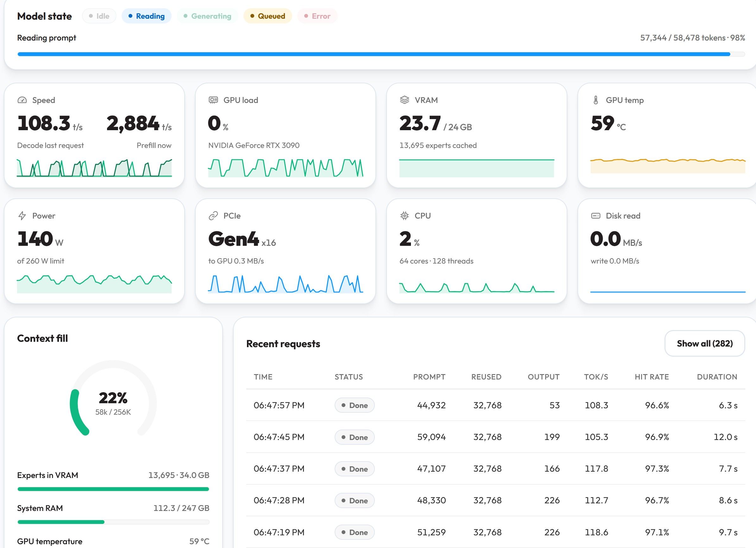Screen dimensions: 756x548
Task: Select the Reading state pill
Action: [x=146, y=16]
